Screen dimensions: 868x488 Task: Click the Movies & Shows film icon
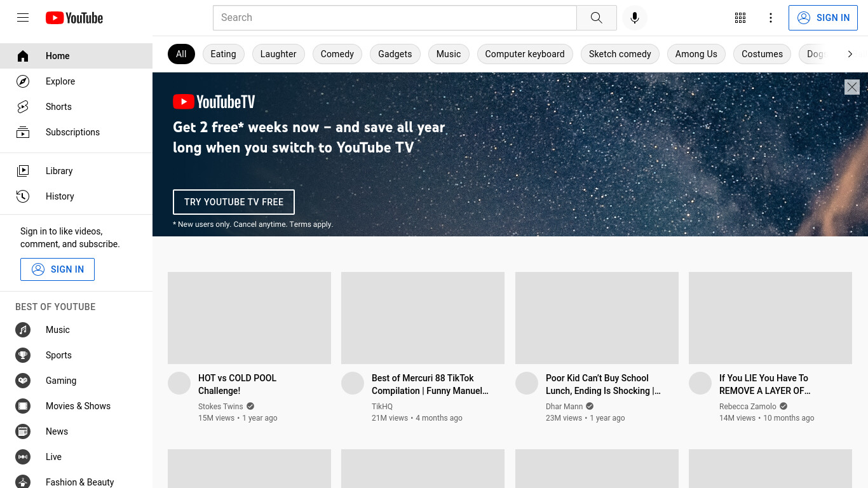[23, 406]
